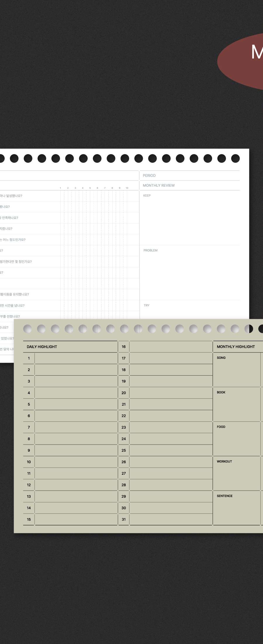Select the writing line for day 1
This screenshot has height=644, width=263.
[x=76, y=358]
